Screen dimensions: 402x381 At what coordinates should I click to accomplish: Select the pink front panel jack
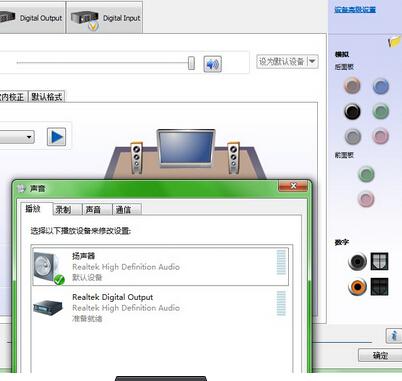point(366,199)
